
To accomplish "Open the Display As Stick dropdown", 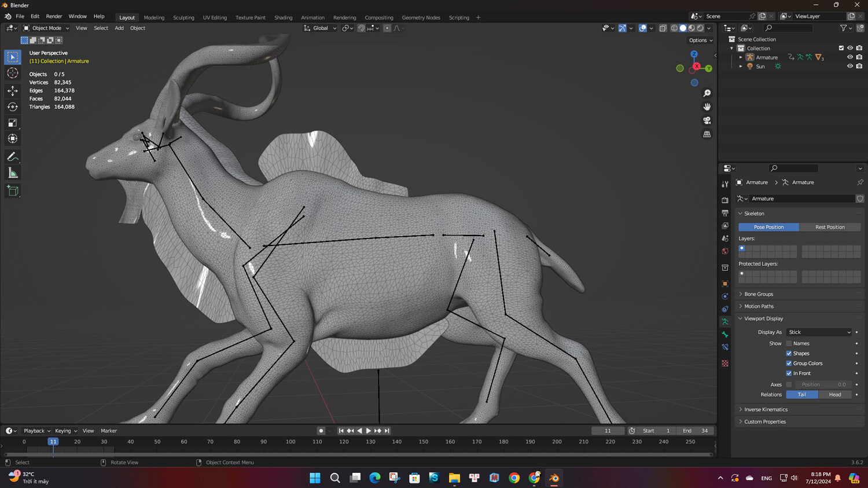I will click(x=819, y=332).
